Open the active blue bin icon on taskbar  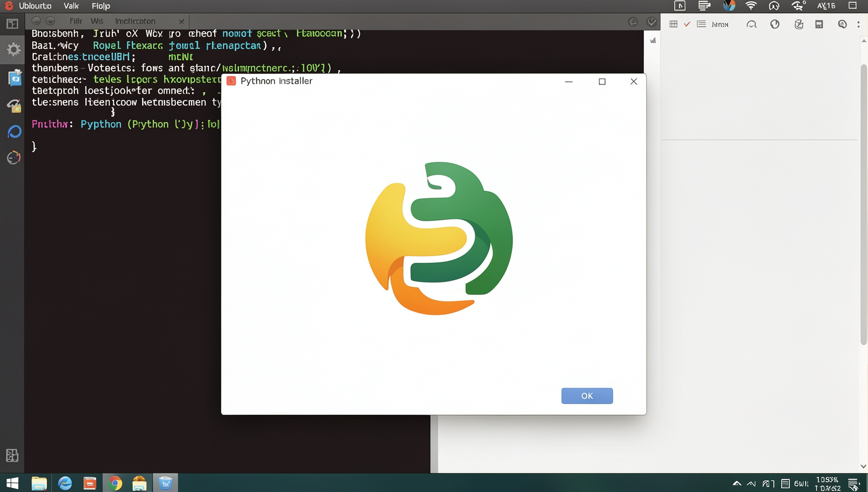(x=165, y=483)
